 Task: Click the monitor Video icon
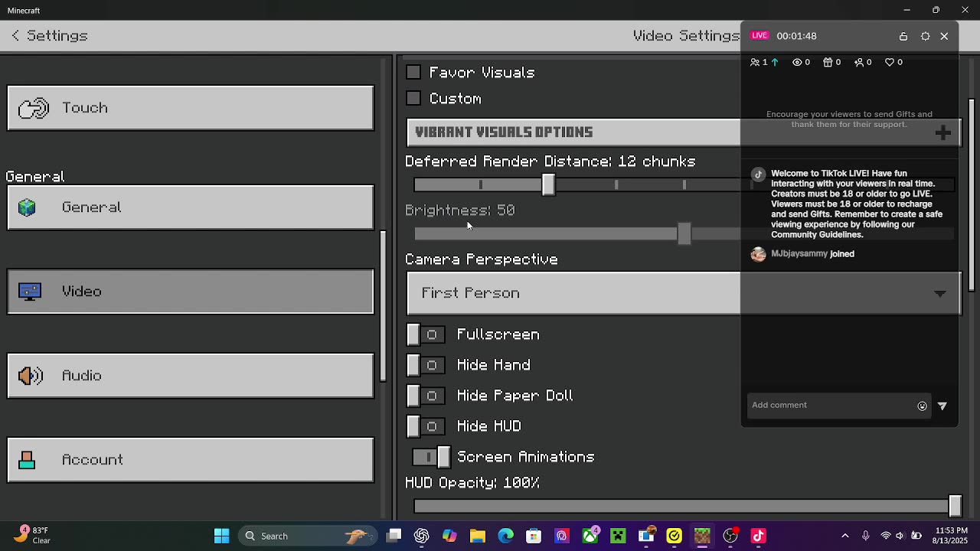pos(29,292)
